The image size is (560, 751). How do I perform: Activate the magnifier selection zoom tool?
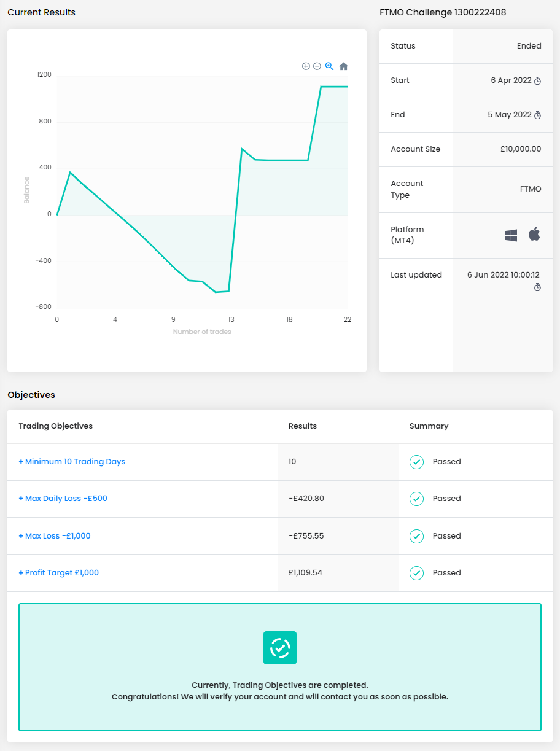point(329,66)
